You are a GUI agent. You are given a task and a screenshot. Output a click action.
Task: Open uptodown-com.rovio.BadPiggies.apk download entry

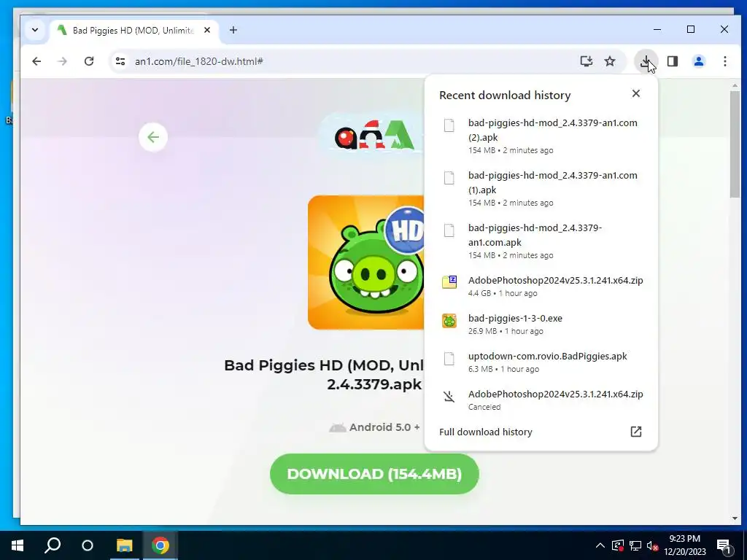[x=541, y=362]
